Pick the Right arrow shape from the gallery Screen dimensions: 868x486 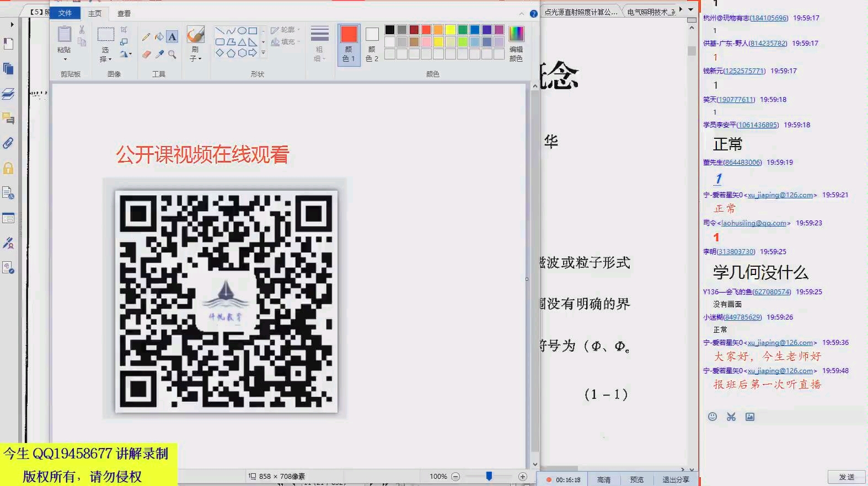(253, 53)
